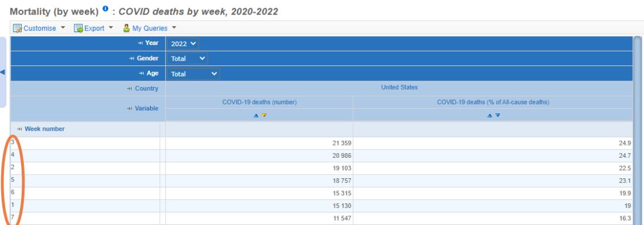Click the Year dimension label
The image size is (644, 225).
tap(152, 43)
